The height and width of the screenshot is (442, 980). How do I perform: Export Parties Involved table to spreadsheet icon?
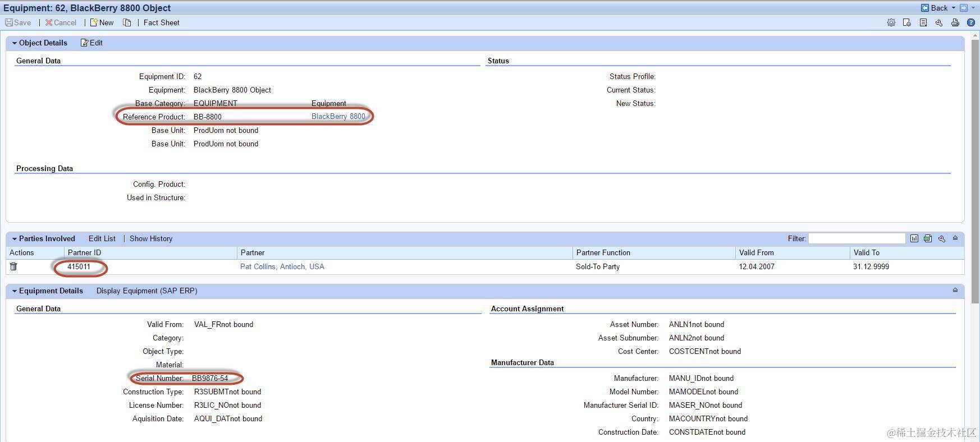pyautogui.click(x=928, y=239)
